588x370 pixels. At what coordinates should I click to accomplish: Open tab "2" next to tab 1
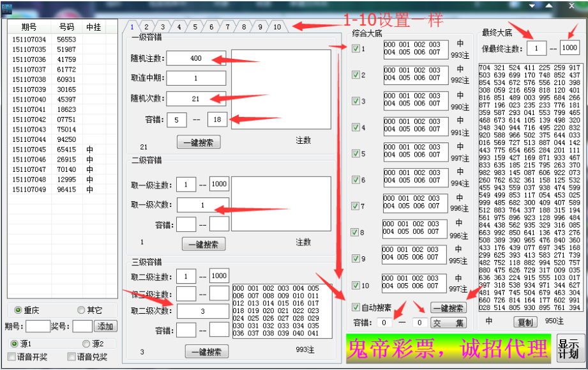tap(146, 27)
